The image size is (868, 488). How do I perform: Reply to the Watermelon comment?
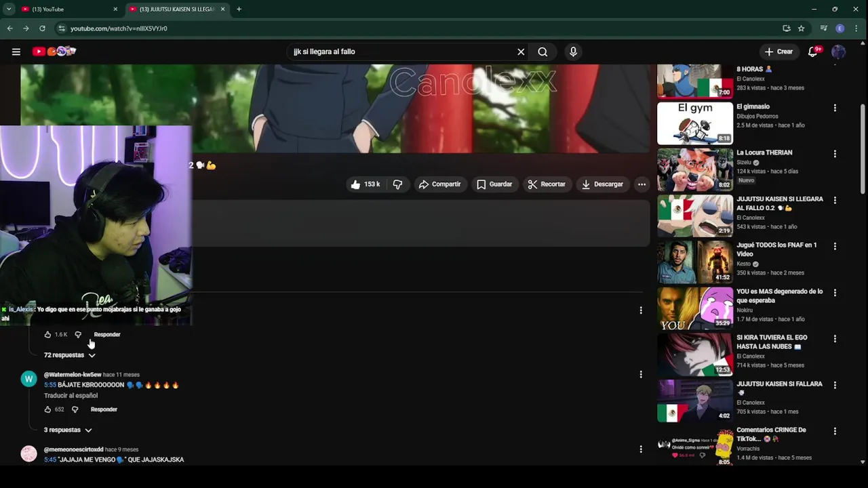[x=104, y=409]
